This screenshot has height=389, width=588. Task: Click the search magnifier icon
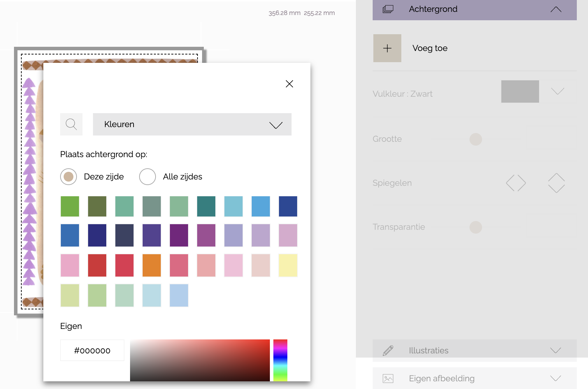click(x=71, y=124)
